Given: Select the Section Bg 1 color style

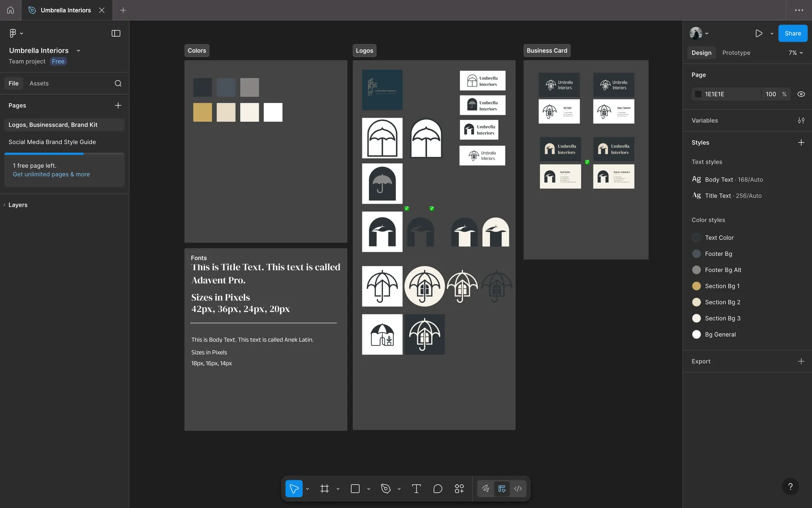Looking at the screenshot, I should [x=722, y=286].
